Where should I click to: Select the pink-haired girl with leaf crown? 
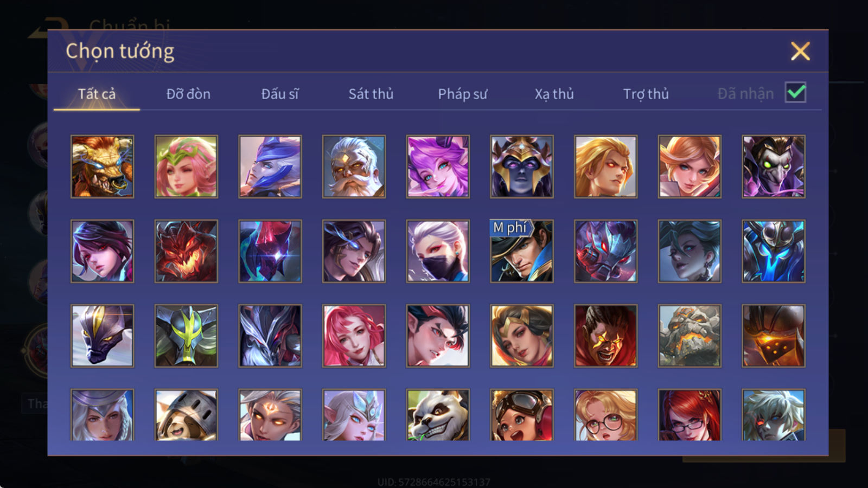coord(186,166)
